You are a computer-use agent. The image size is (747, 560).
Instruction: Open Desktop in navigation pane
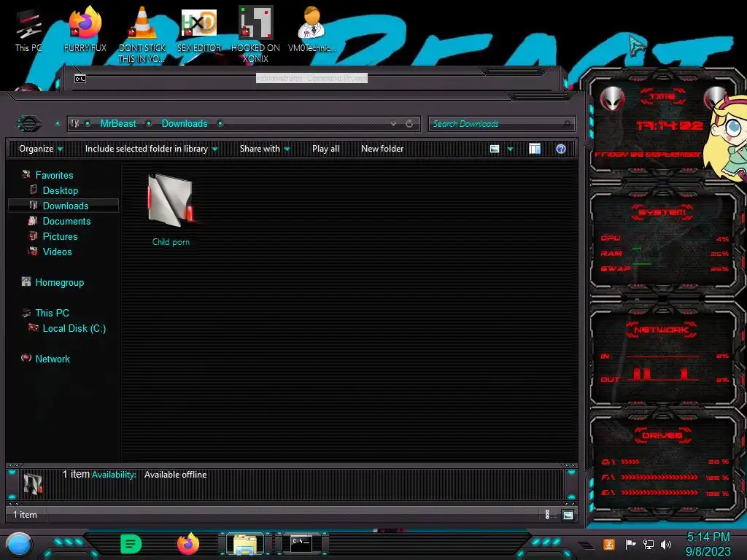coord(60,190)
